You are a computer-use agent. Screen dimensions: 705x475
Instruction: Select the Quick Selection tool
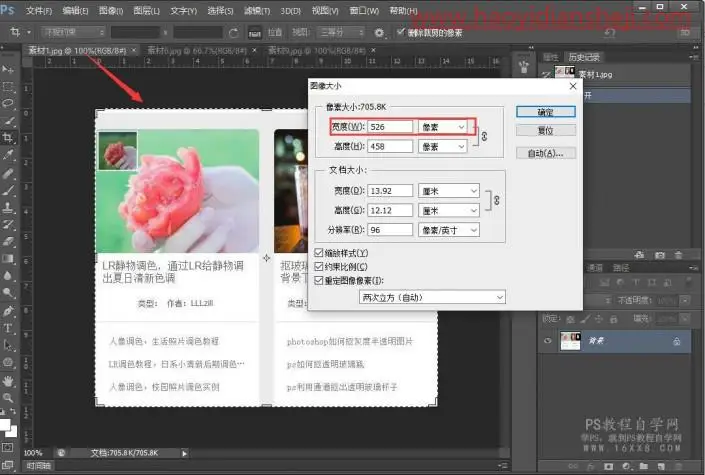coord(8,121)
